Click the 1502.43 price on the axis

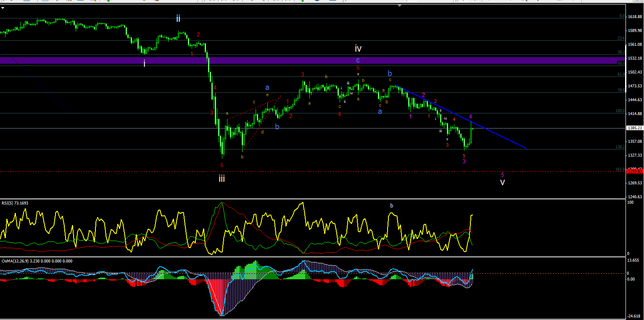[634, 72]
